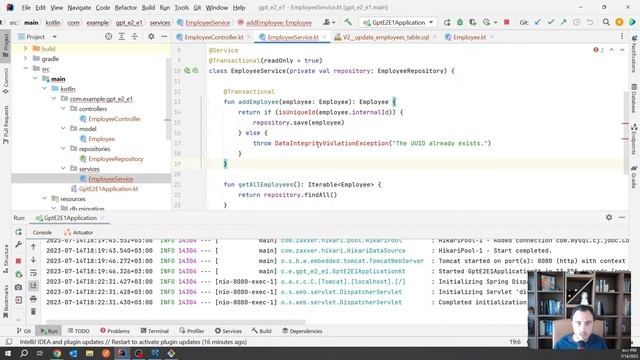This screenshot has width=640, height=360.
Task: Click the Rerun application icon in top toolbar
Action: tap(447, 22)
